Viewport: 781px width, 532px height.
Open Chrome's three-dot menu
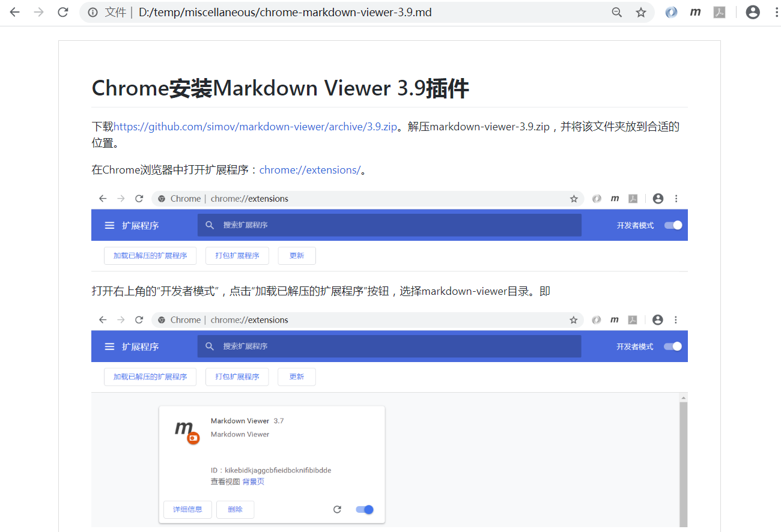tap(777, 12)
